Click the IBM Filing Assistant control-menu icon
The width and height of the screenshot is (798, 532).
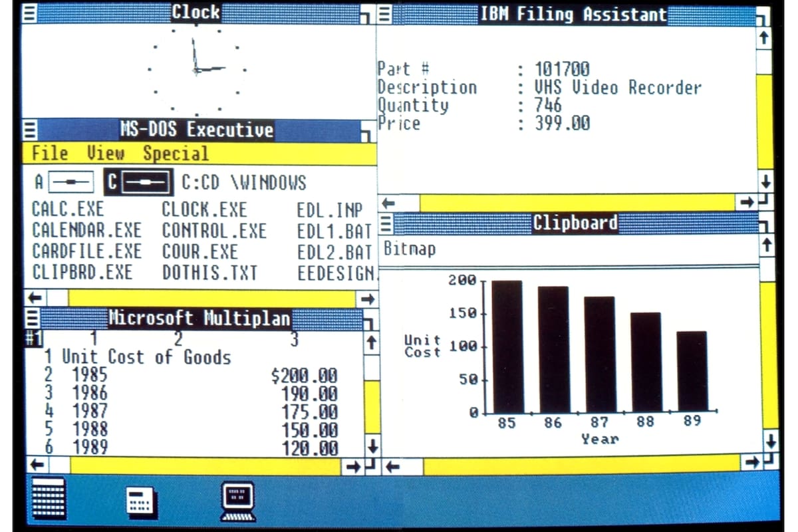point(385,15)
